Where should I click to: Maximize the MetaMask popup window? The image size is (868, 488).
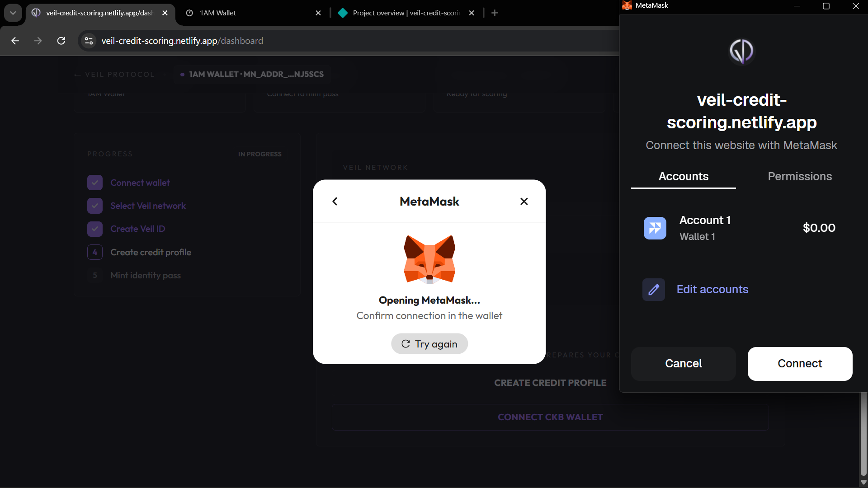826,6
